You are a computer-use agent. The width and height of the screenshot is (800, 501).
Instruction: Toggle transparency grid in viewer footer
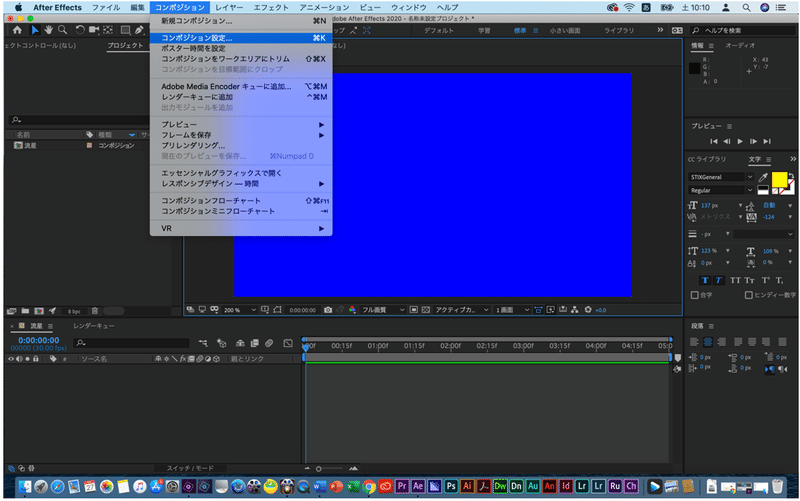coord(426,310)
